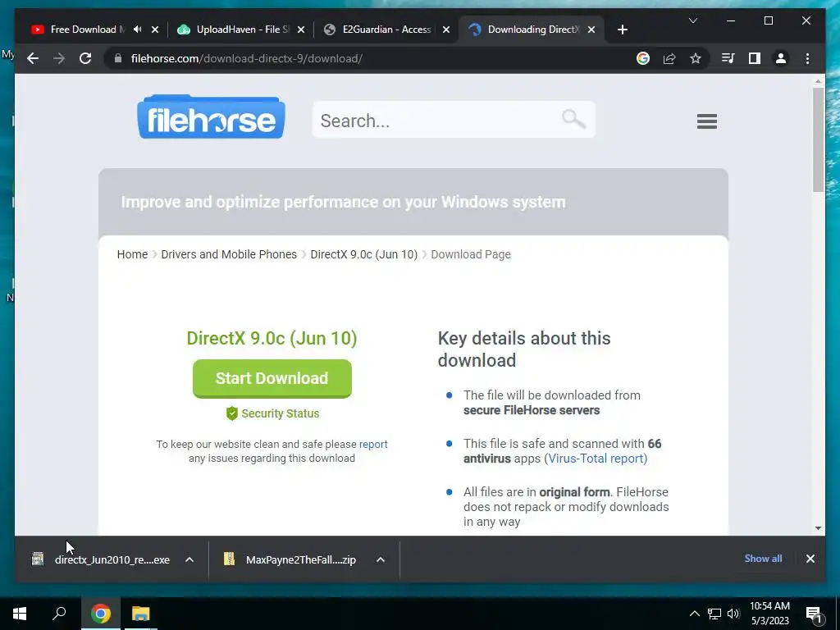
Task: Open the Security Status link
Action: [281, 413]
